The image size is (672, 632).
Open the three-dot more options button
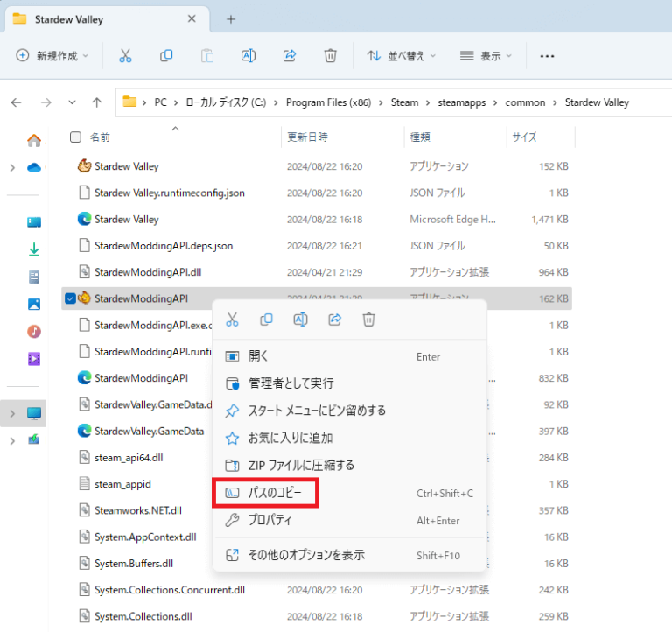point(548,55)
